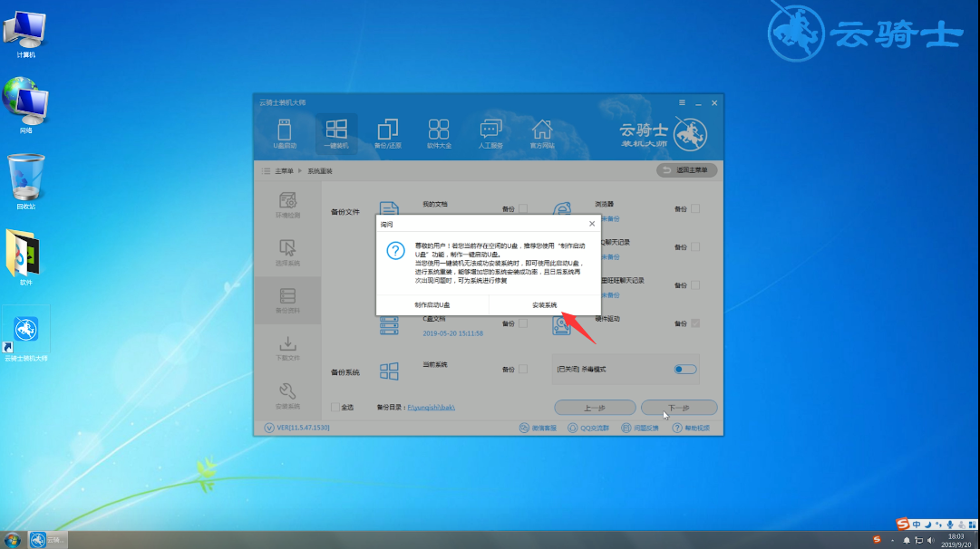Select the 安装系统 wrench step in the sidebar
The width and height of the screenshot is (980, 549).
[287, 396]
